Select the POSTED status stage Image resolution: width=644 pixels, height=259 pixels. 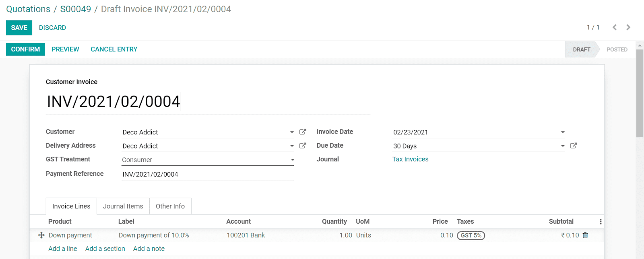pos(617,49)
